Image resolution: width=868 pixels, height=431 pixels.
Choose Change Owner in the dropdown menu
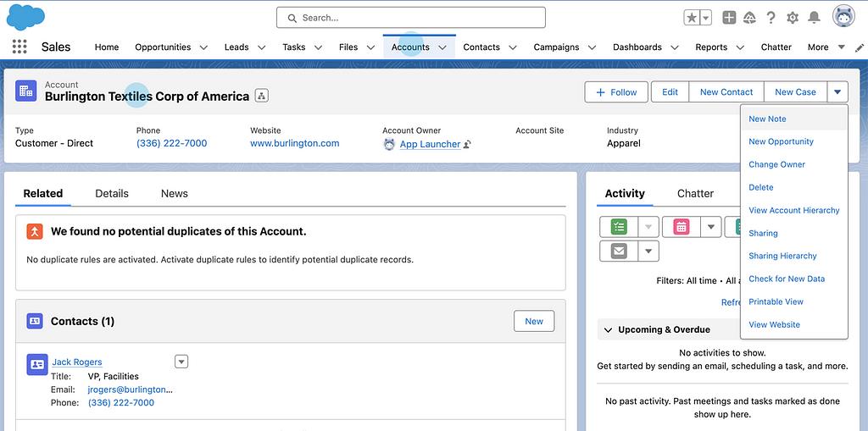tap(776, 165)
